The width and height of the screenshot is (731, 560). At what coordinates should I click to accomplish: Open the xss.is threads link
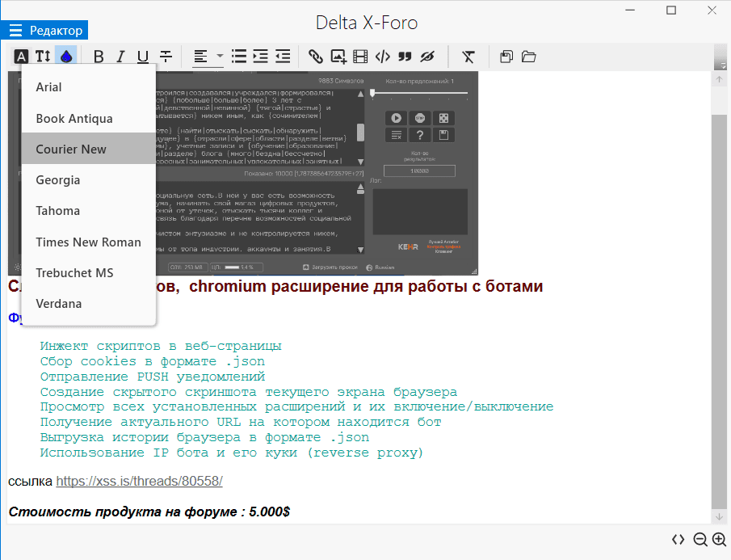point(139,482)
